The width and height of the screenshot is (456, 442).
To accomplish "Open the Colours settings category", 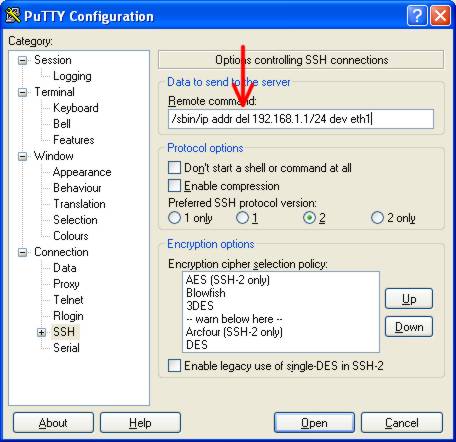I will pyautogui.click(x=71, y=236).
